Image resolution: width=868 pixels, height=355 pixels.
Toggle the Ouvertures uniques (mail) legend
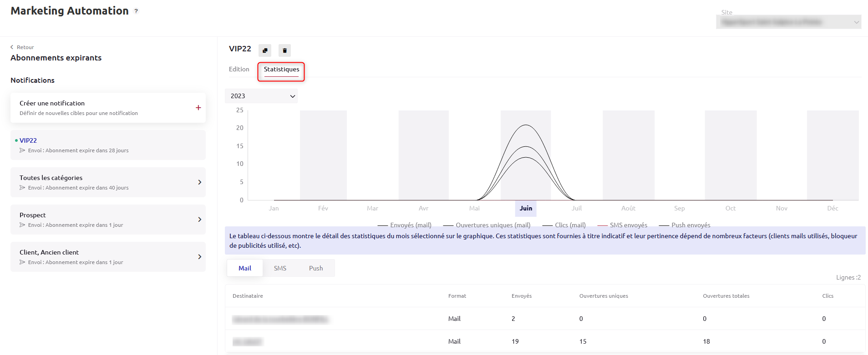click(487, 225)
